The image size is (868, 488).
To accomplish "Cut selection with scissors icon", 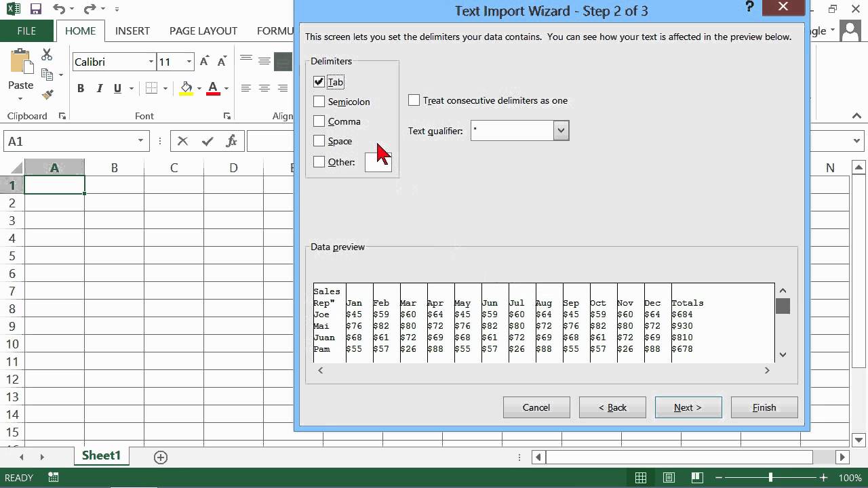I will pos(47,55).
